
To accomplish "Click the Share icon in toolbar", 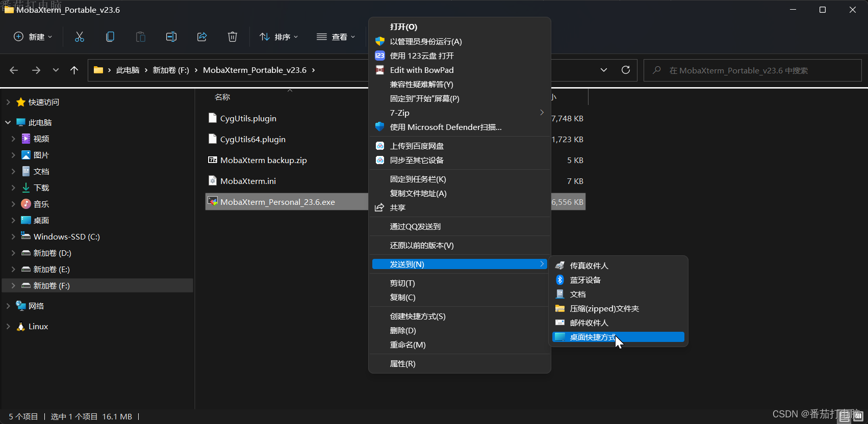I will 202,37.
